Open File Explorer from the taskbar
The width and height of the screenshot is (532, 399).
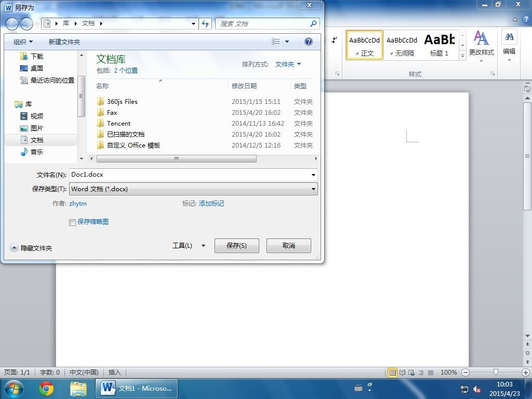[78, 389]
